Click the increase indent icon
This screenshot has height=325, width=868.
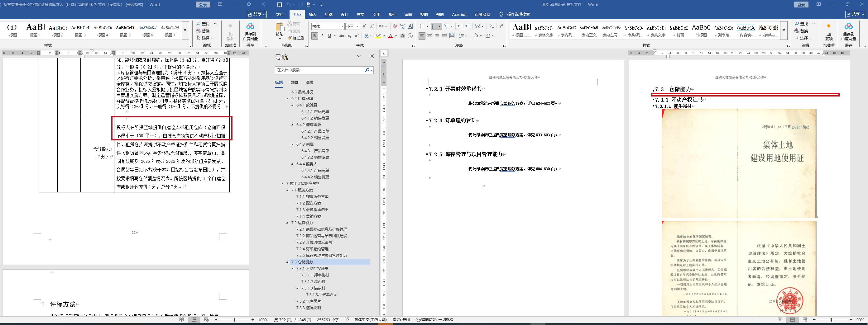[468, 26]
